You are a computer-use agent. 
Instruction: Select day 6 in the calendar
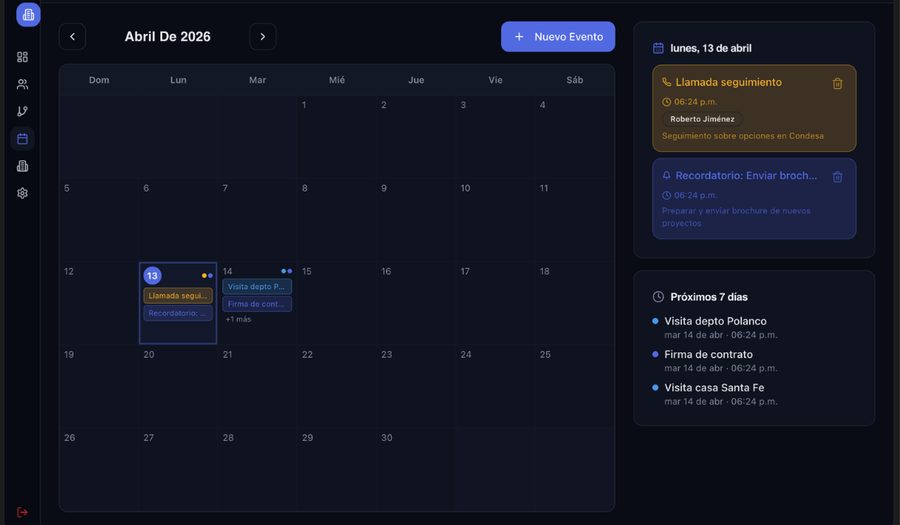[178, 220]
